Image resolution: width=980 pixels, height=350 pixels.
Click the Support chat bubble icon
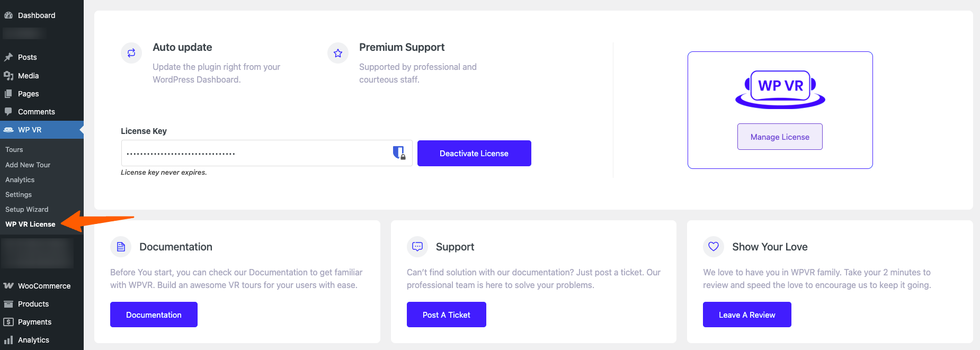417,247
